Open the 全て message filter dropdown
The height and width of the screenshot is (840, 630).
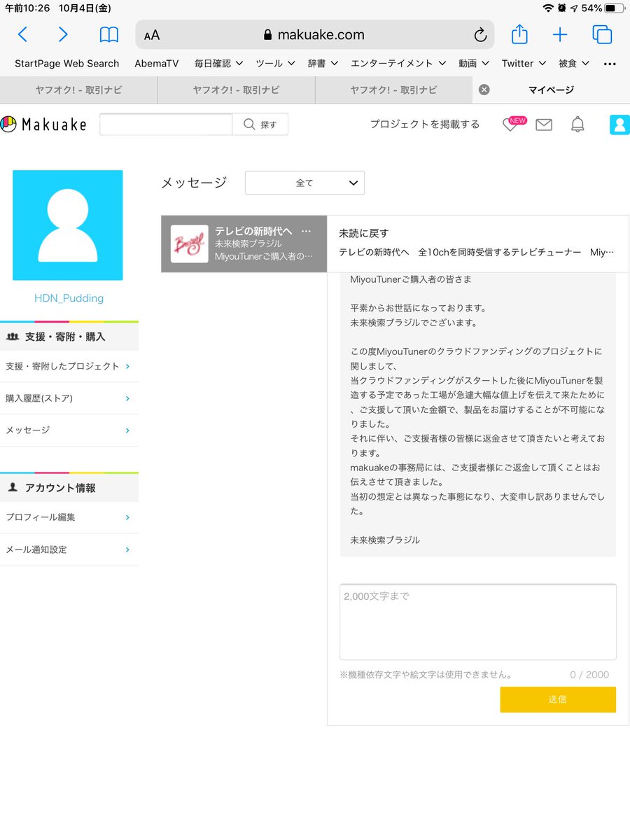pos(304,183)
